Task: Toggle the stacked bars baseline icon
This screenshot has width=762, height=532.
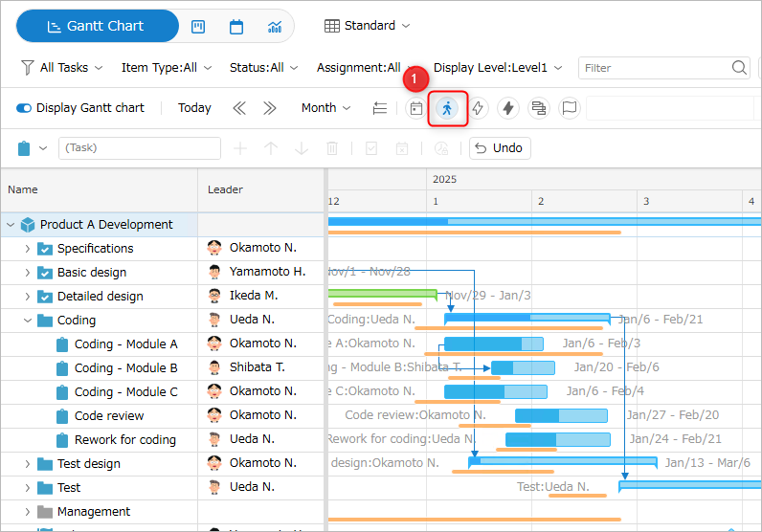Action: (x=538, y=108)
